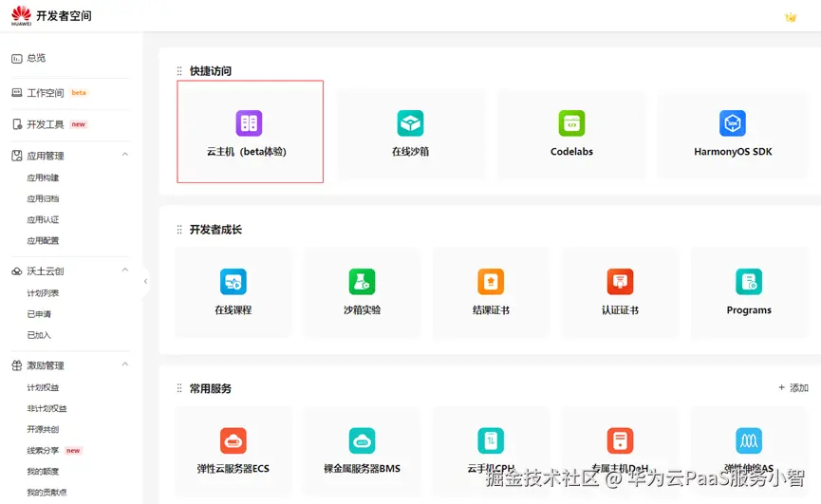Image resolution: width=821 pixels, height=504 pixels.
Task: Select 线索分享 in sidebar
Action: (43, 450)
